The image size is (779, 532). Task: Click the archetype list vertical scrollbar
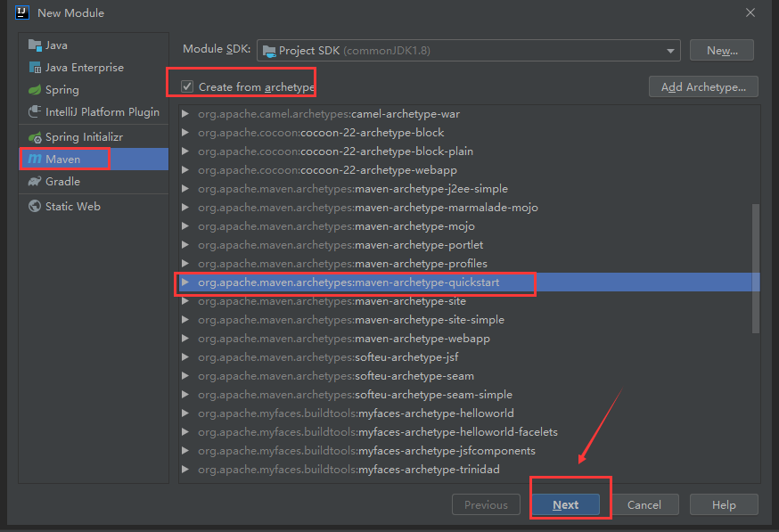point(756,268)
